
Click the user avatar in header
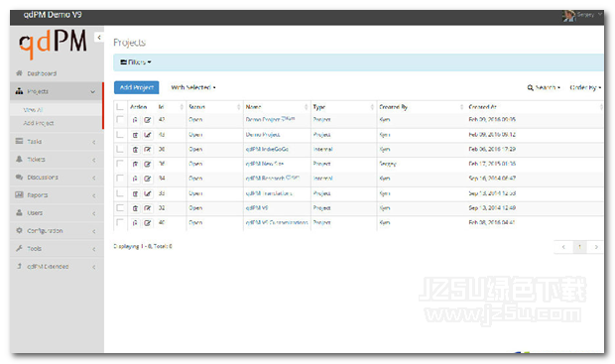[568, 16]
